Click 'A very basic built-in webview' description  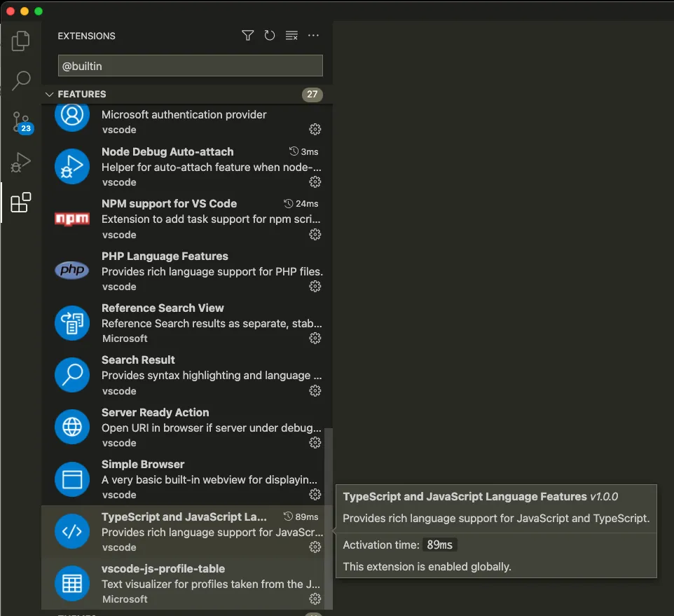209,480
